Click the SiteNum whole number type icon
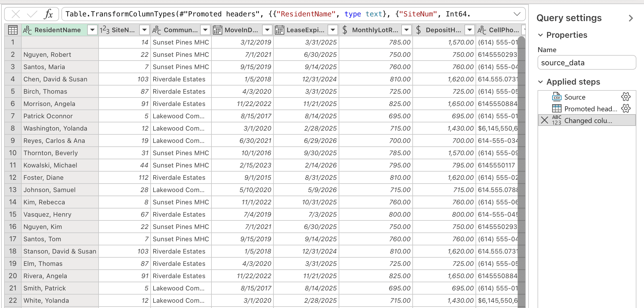 [x=104, y=30]
